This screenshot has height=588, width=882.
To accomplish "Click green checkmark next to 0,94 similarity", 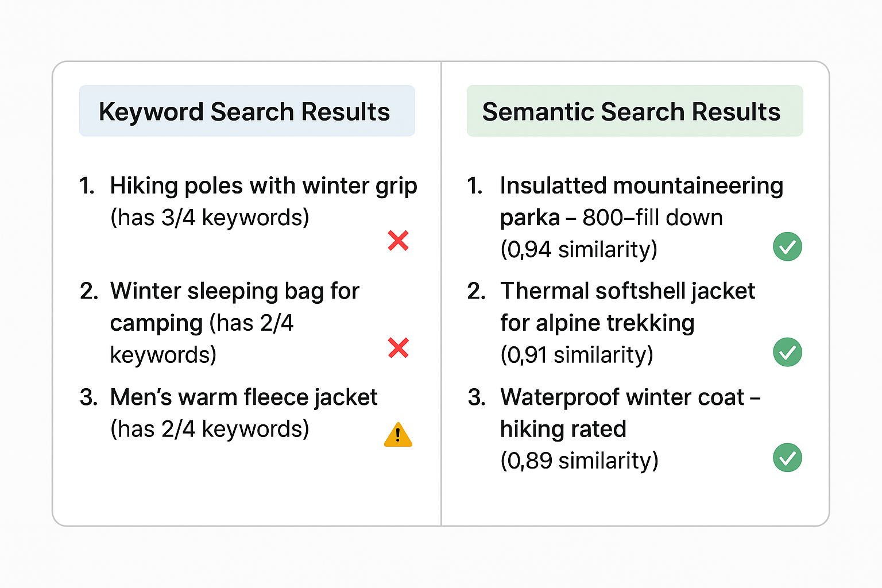I will [x=787, y=247].
